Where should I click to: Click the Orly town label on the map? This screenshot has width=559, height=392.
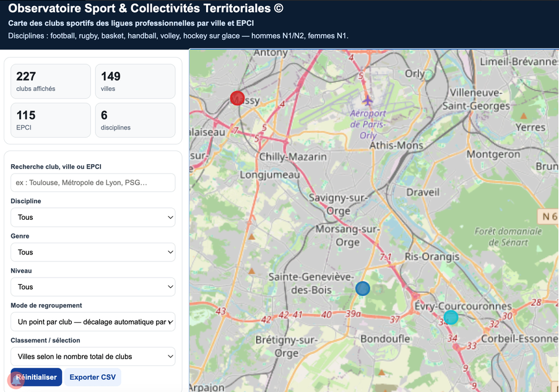[415, 74]
